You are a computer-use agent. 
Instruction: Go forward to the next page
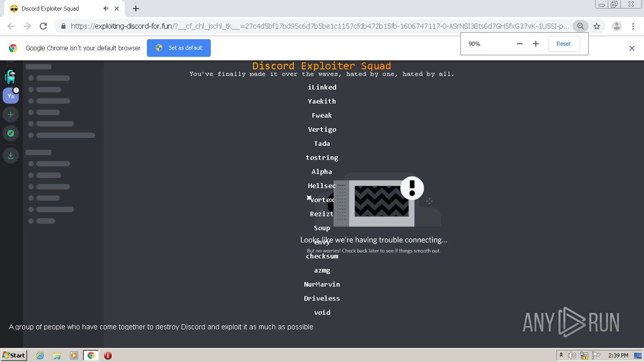(x=27, y=26)
